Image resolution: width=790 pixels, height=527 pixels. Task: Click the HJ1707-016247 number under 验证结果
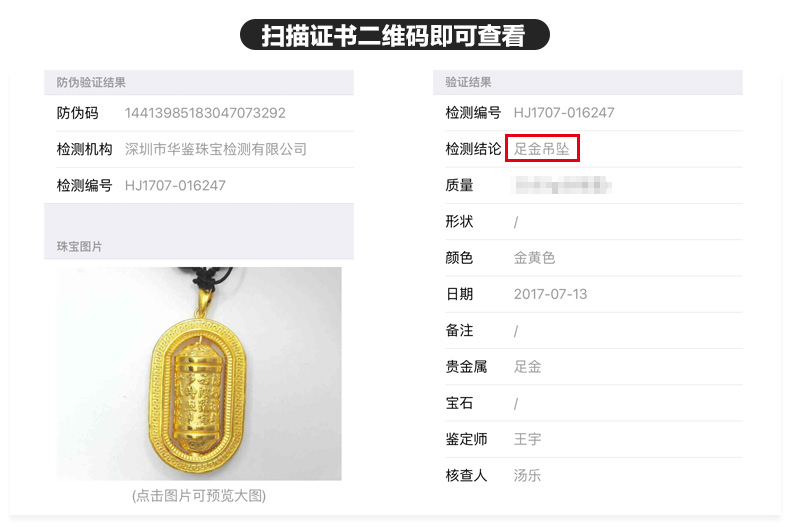[x=564, y=112]
